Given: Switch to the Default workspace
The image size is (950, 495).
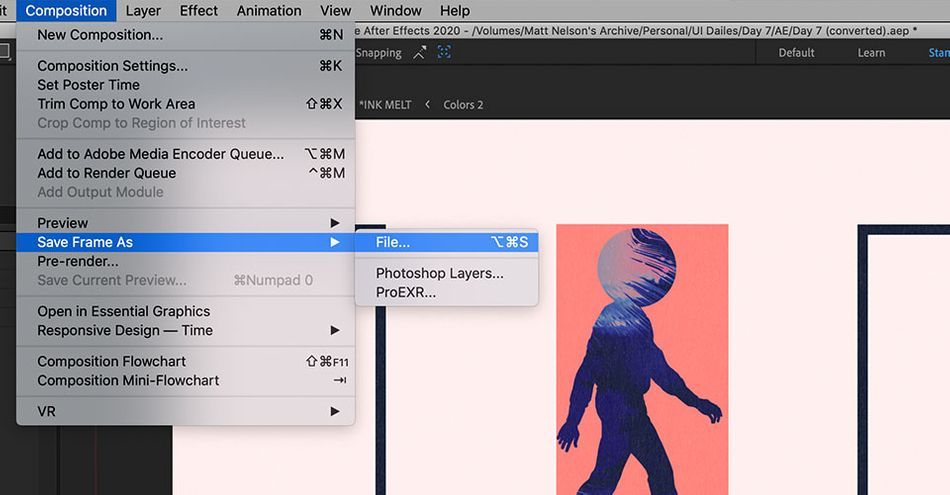Looking at the screenshot, I should (x=796, y=53).
